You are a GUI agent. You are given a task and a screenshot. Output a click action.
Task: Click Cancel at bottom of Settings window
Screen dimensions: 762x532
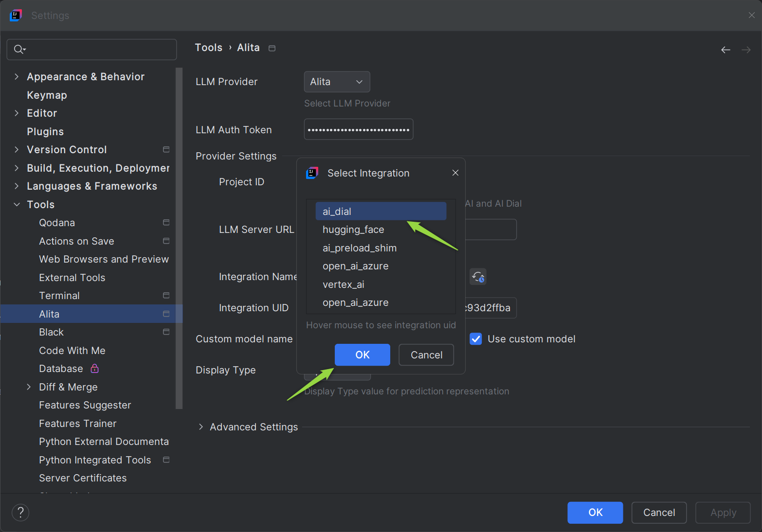pos(659,512)
